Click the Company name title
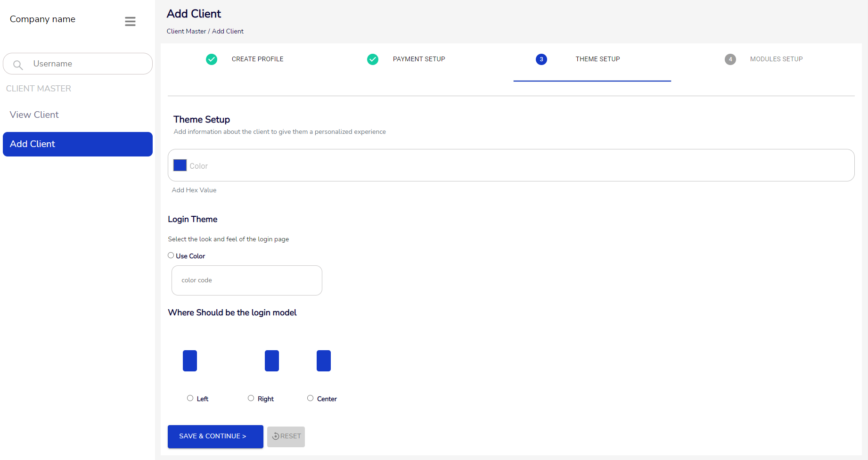868x460 pixels. (x=42, y=19)
